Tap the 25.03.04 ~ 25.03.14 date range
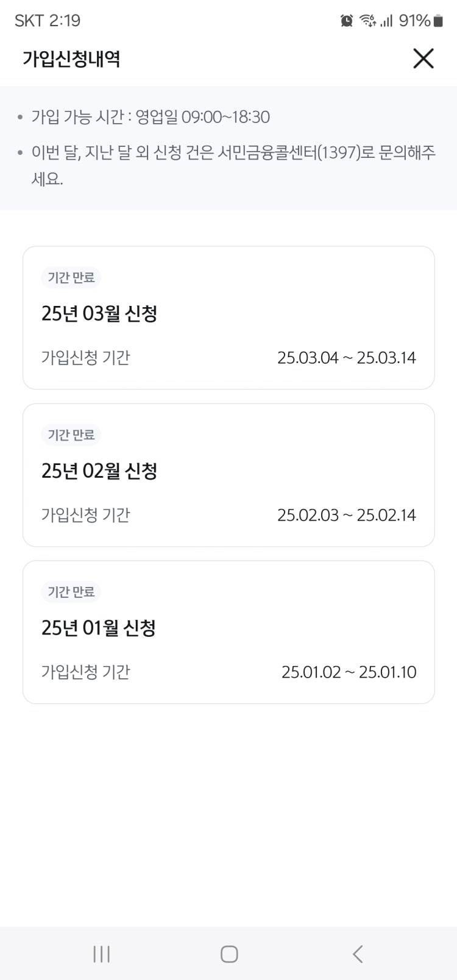The width and height of the screenshot is (457, 980). (346, 358)
